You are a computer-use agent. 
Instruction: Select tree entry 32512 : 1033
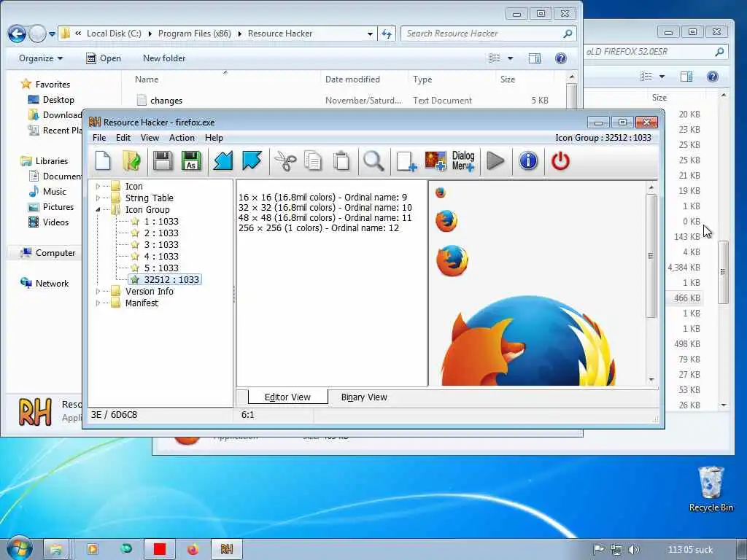coord(166,279)
